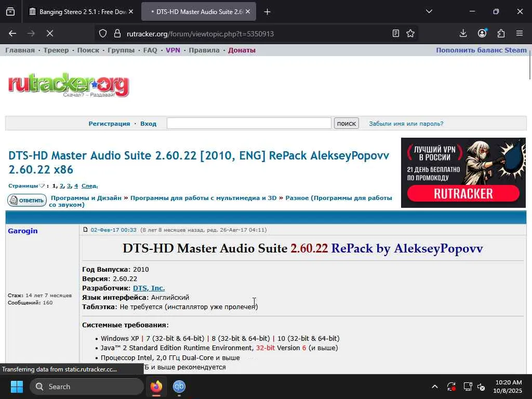The height and width of the screenshot is (399, 532).
Task: Open Поиск menu item
Action: click(x=88, y=50)
